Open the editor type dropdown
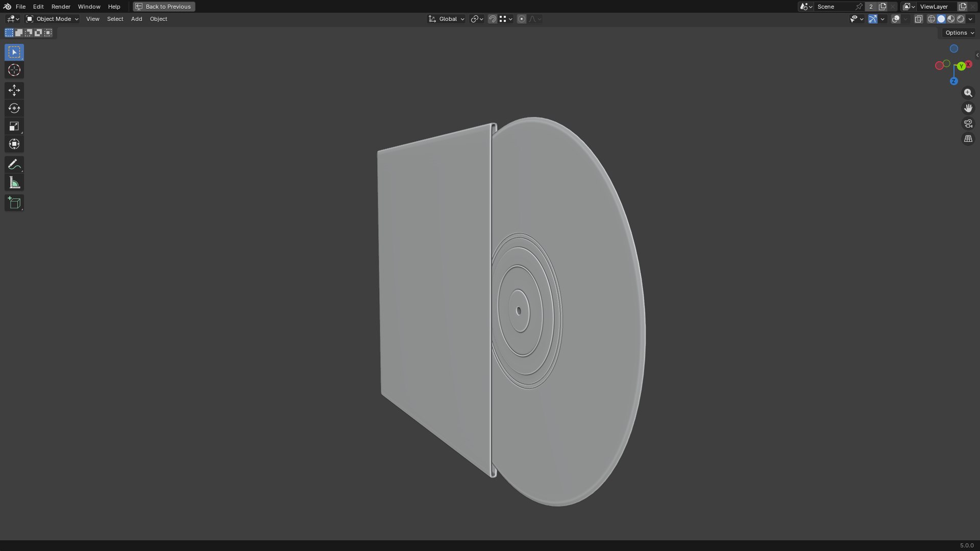This screenshot has height=551, width=980. click(13, 19)
